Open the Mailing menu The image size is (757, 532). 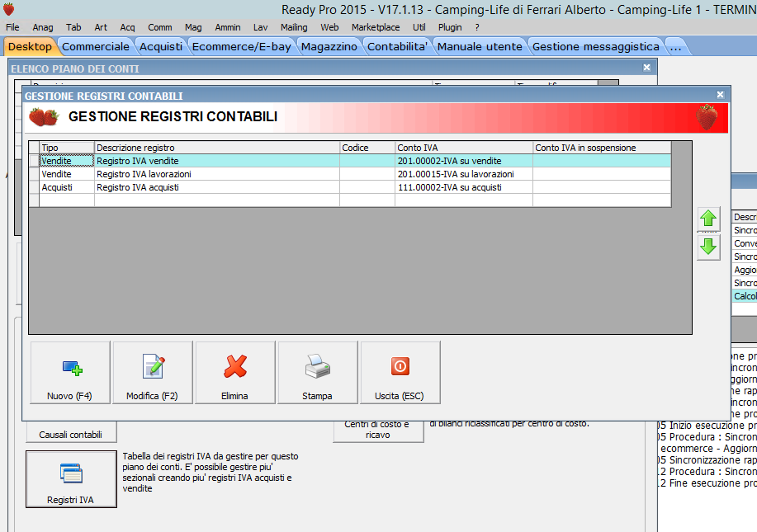pos(294,27)
